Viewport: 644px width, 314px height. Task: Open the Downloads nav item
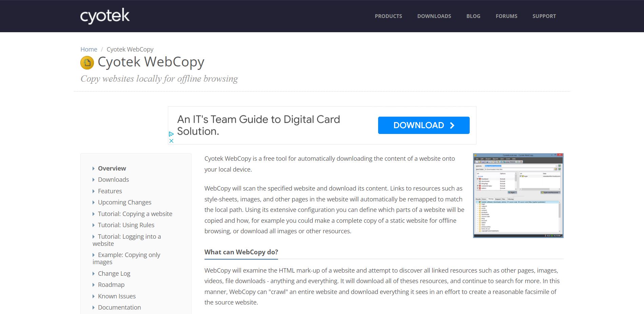tap(434, 16)
